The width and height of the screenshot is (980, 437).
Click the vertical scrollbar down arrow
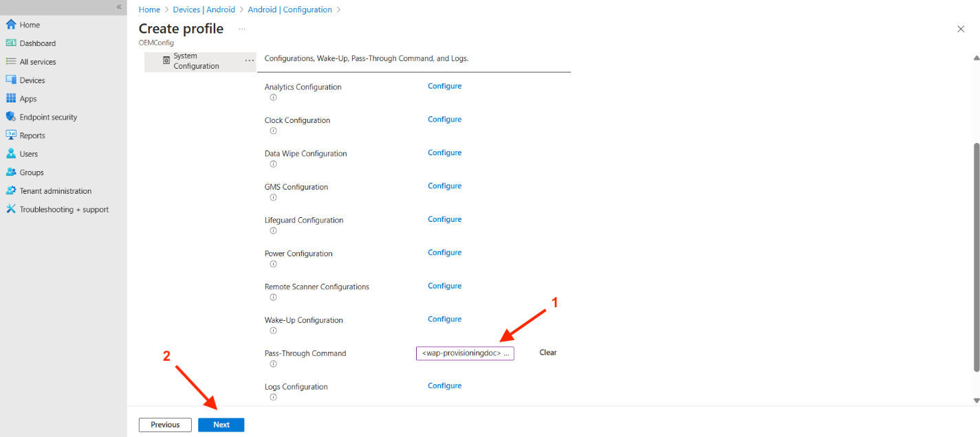click(976, 400)
